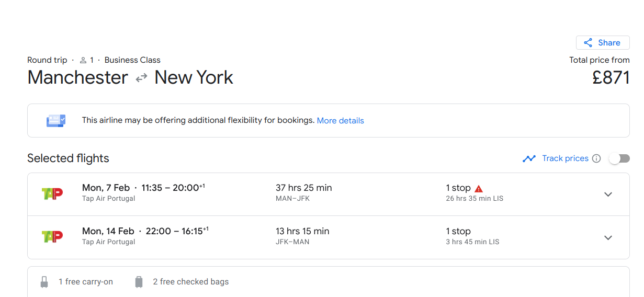Click the Track prices graph icon

tap(529, 158)
